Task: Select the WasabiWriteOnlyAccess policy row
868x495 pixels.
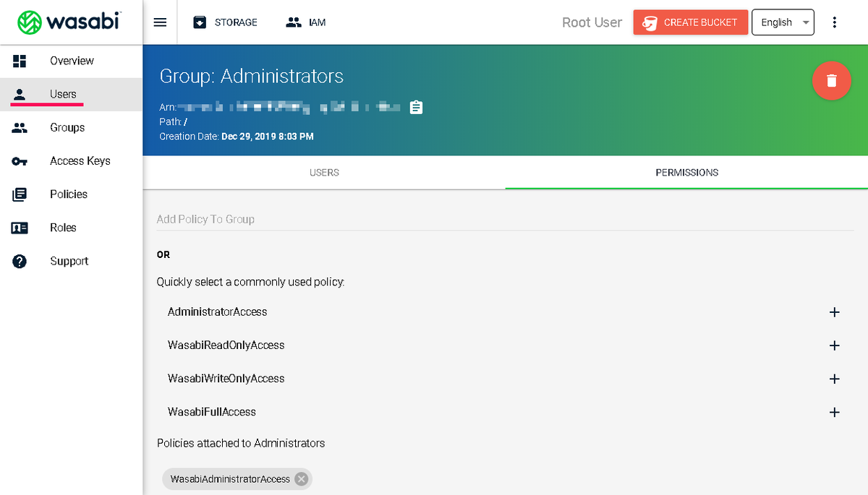Action: point(506,379)
